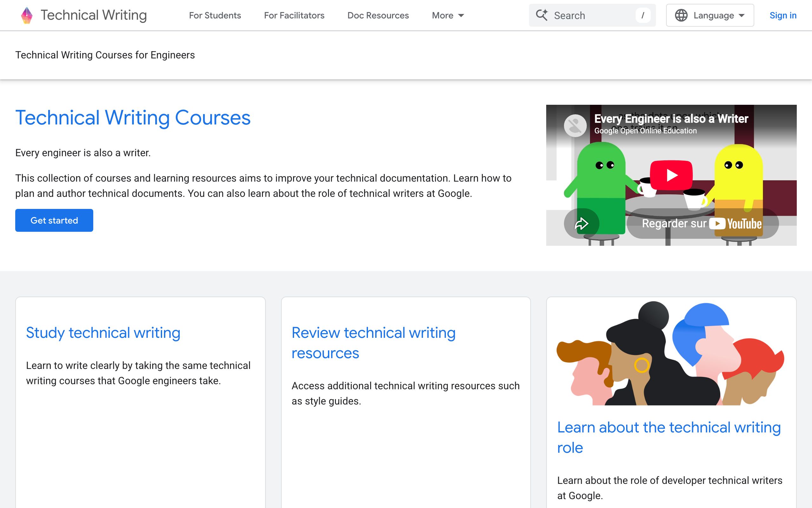The height and width of the screenshot is (508, 812).
Task: Click Regarder sur YouTube button
Action: pos(702,224)
